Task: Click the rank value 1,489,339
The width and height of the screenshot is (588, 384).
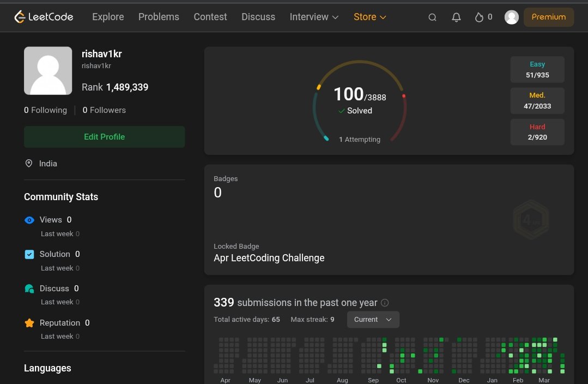Action: click(x=127, y=87)
